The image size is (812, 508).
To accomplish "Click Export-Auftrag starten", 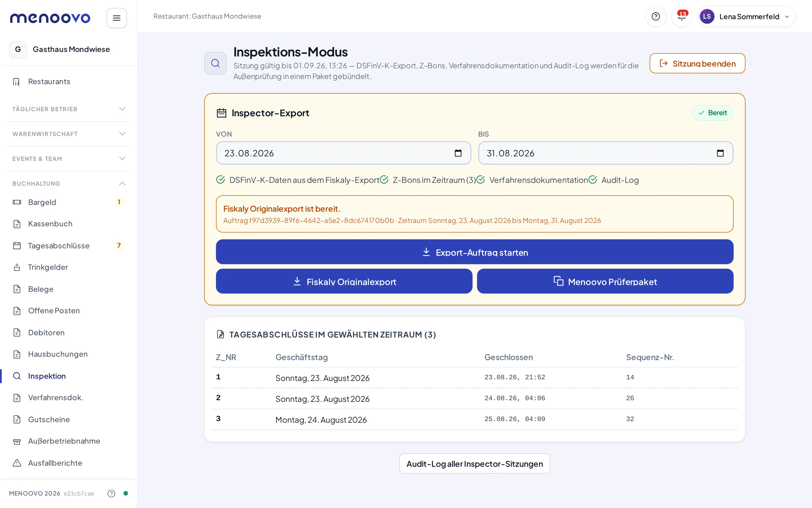I will (x=475, y=252).
